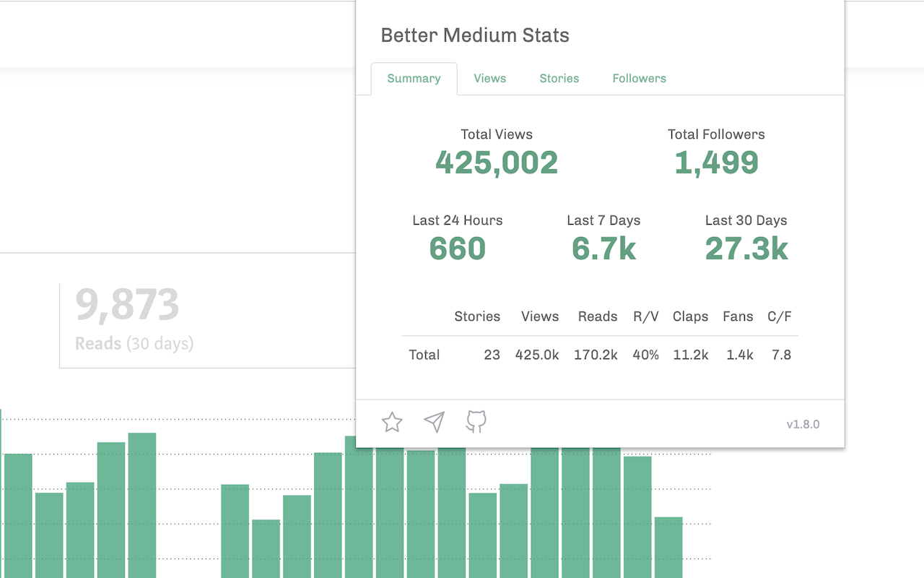Viewport: 924px width, 578px height.
Task: Click the Reads (30 days) label
Action: click(x=134, y=343)
